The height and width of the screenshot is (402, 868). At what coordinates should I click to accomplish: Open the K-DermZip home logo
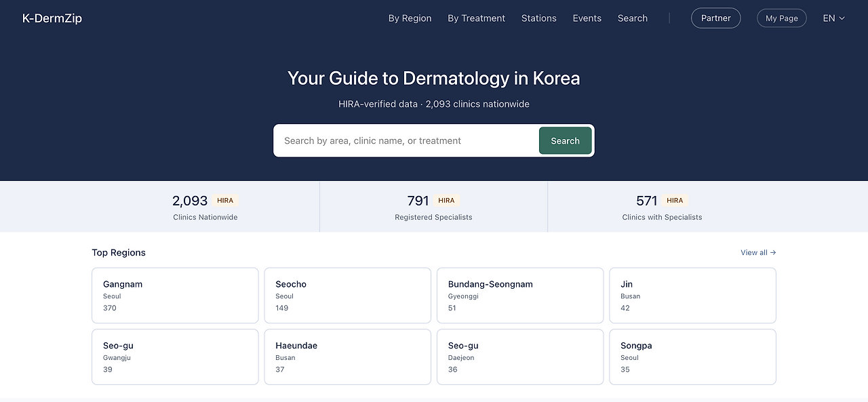pyautogui.click(x=52, y=18)
